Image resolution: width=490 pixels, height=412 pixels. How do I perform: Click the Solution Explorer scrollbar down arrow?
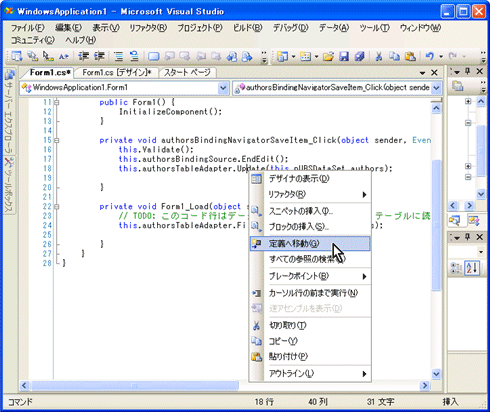pyautogui.click(x=481, y=194)
